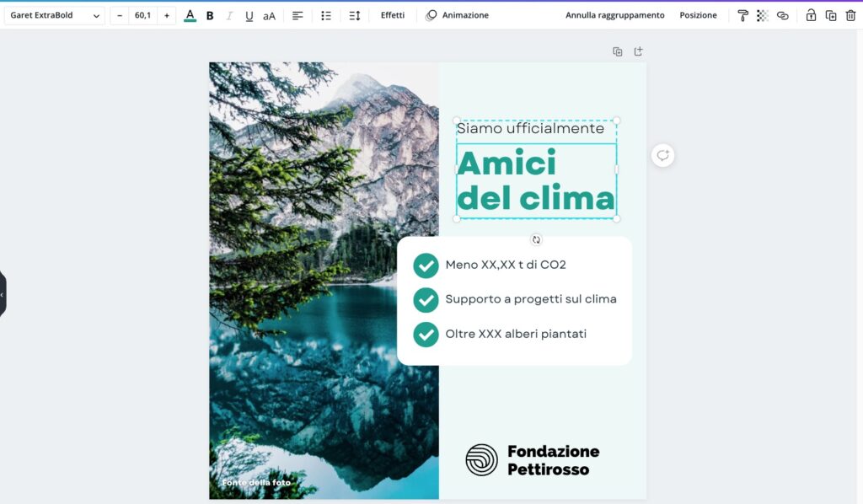Open the Animazione panel
863x504 pixels.
click(x=458, y=15)
